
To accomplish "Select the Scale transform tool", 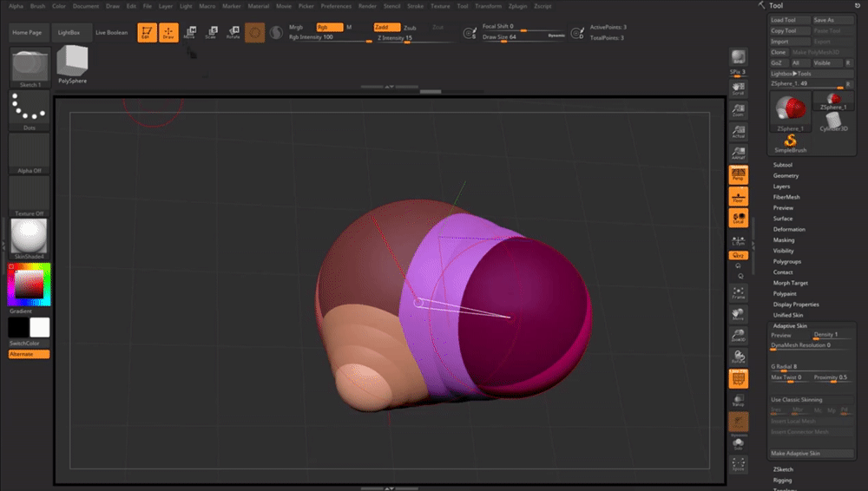I will 211,32.
